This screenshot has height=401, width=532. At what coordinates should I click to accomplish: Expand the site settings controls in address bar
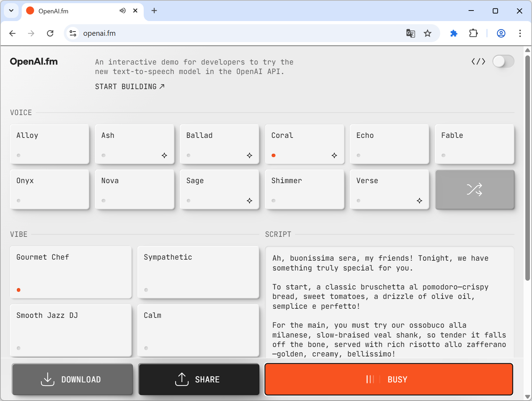pyautogui.click(x=73, y=33)
